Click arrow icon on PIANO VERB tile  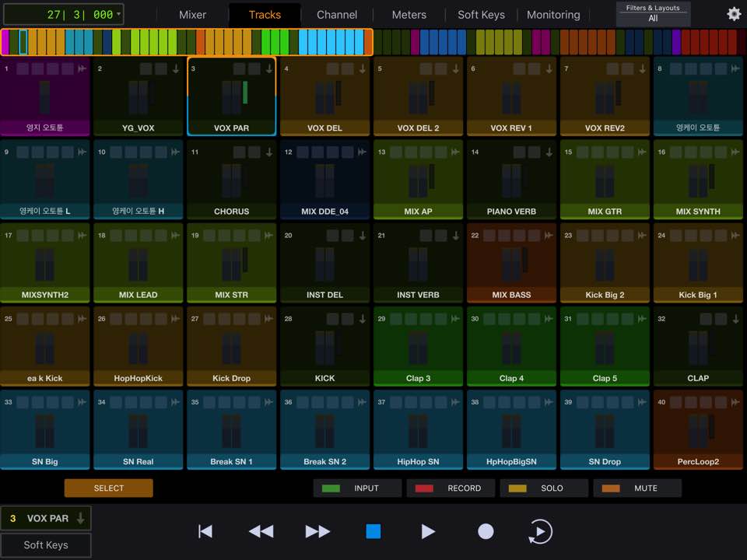click(549, 152)
